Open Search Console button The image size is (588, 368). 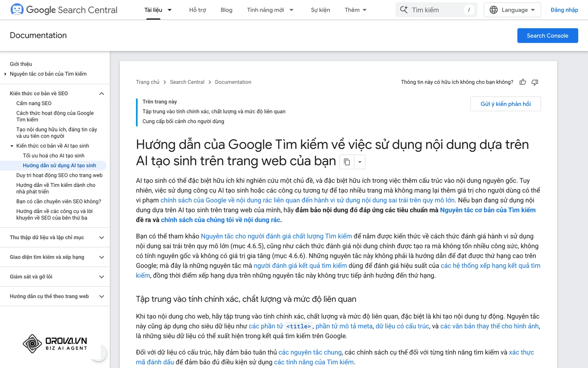548,36
